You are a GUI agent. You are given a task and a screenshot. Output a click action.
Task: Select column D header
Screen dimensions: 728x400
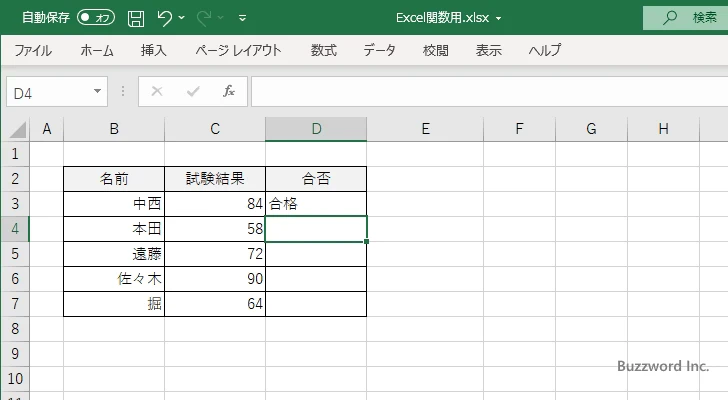click(316, 129)
